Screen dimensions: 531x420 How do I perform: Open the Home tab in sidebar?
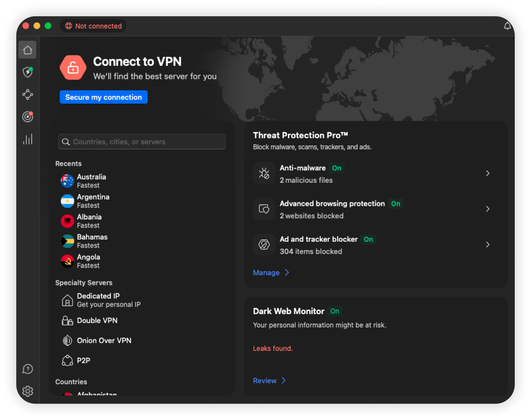[27, 50]
